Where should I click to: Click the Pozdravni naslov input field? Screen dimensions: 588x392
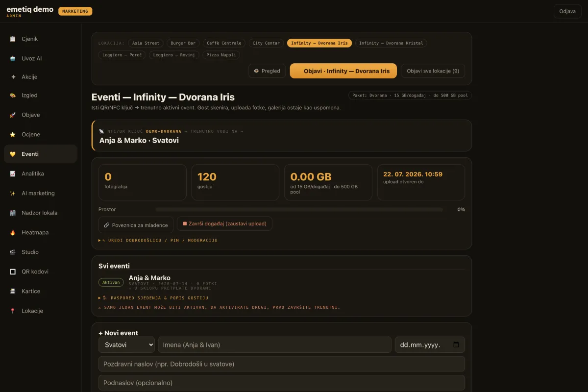[x=282, y=364]
